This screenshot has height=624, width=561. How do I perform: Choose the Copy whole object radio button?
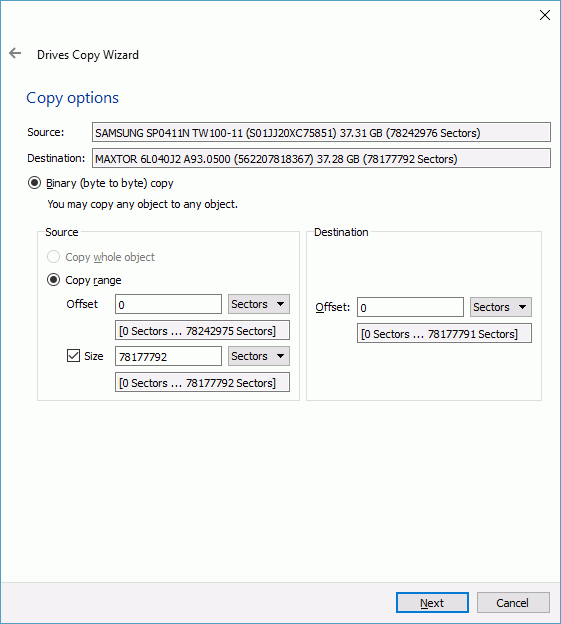(x=53, y=257)
